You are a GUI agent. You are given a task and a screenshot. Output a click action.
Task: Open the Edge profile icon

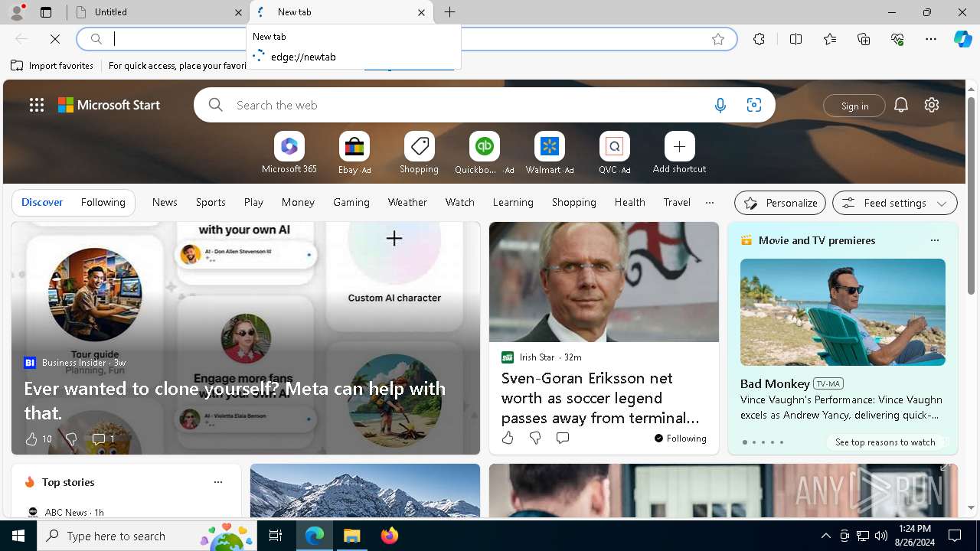tap(17, 12)
